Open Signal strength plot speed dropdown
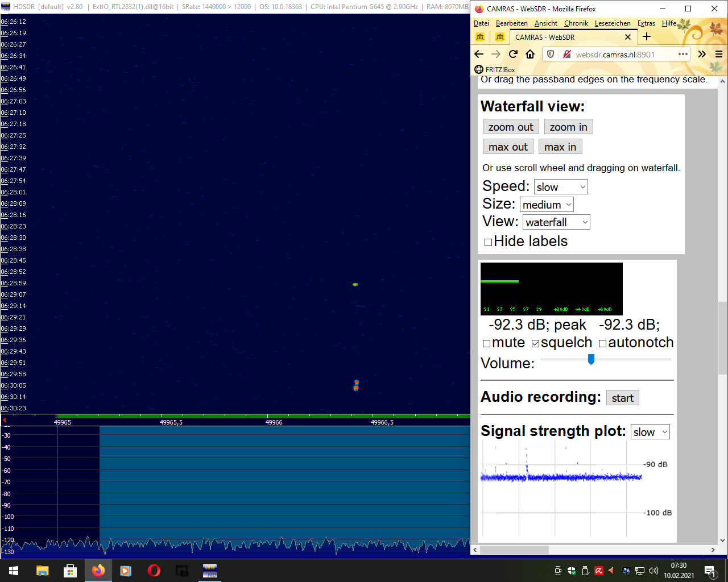This screenshot has height=582, width=728. point(650,432)
